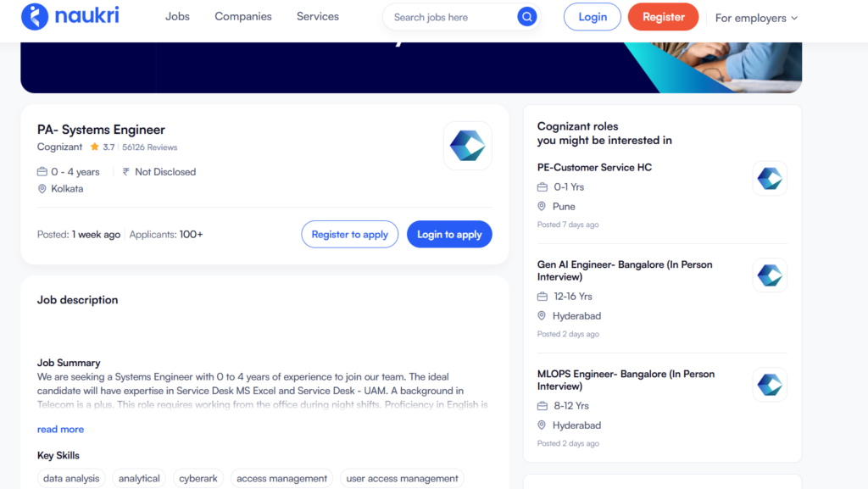Click Login to apply button

tap(449, 234)
